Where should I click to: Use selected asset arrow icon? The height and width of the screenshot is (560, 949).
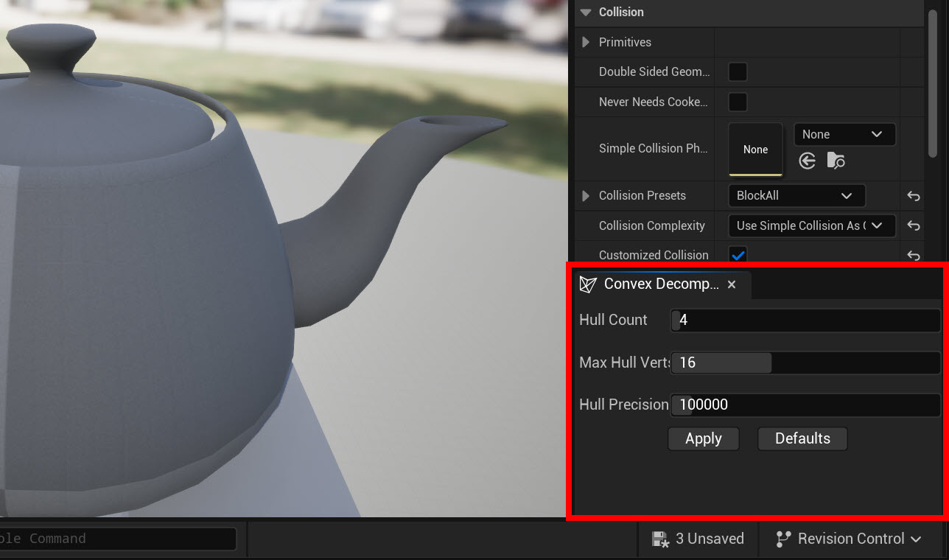coord(808,161)
